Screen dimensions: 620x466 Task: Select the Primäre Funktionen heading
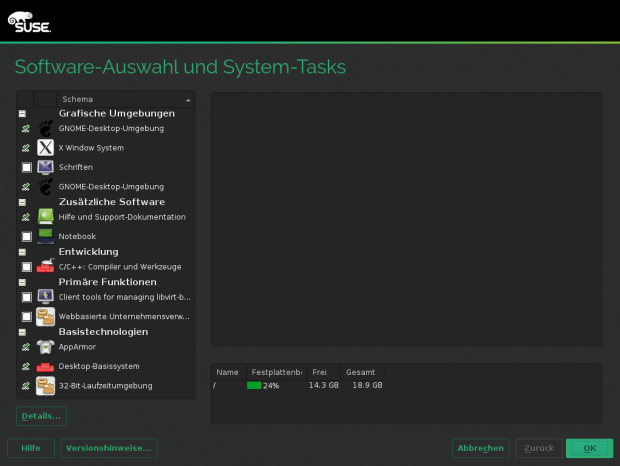tap(108, 282)
